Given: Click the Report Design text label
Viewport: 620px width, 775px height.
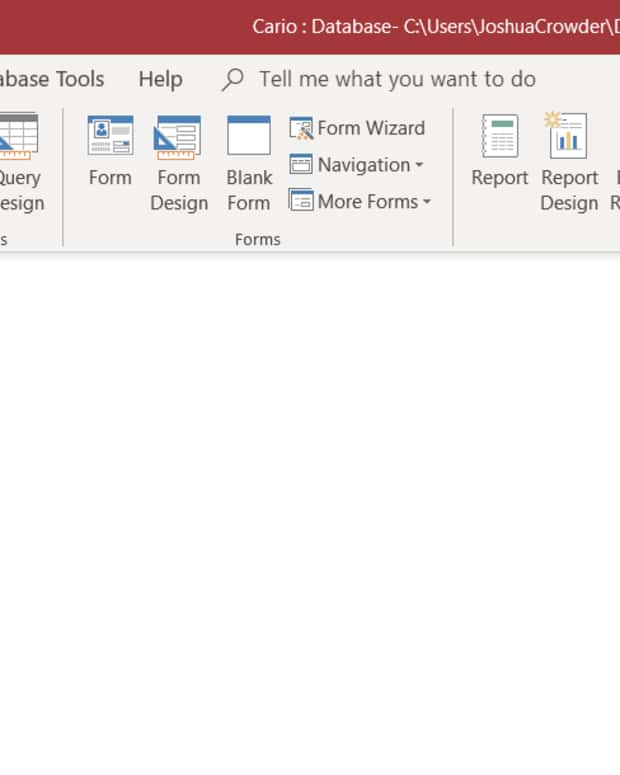Looking at the screenshot, I should click(x=568, y=190).
